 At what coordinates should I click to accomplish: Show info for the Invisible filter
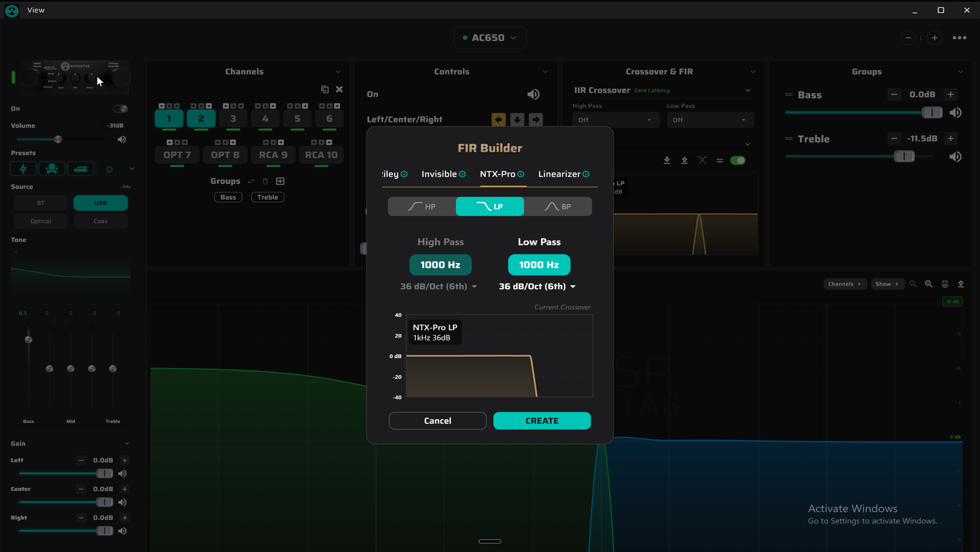point(462,174)
